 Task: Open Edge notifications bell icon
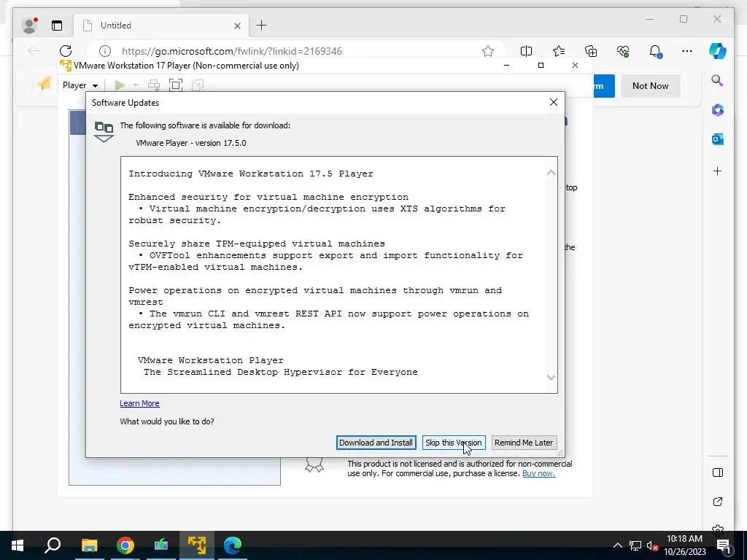point(655,51)
